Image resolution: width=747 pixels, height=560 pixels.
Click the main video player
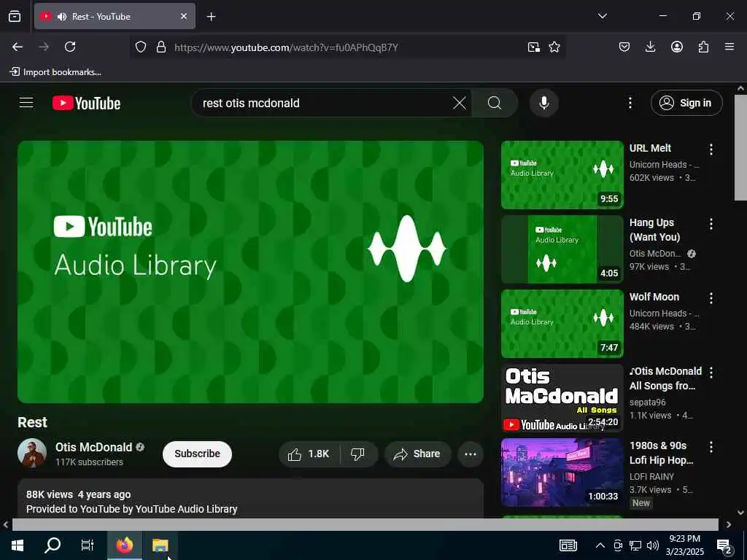[251, 272]
